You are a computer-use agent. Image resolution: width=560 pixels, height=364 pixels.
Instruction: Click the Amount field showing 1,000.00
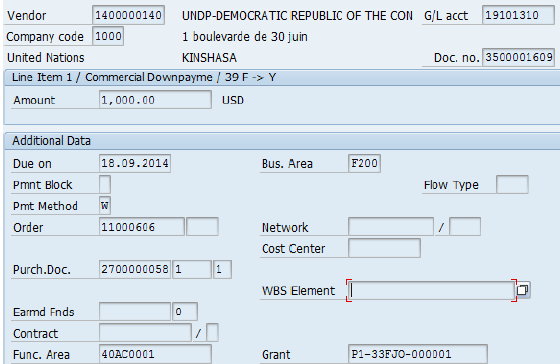[x=155, y=100]
